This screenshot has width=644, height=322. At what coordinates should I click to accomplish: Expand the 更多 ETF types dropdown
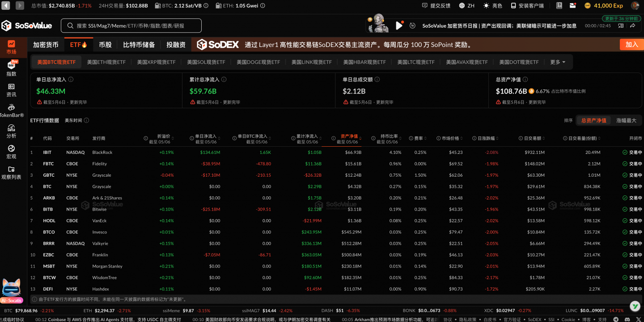tap(558, 62)
